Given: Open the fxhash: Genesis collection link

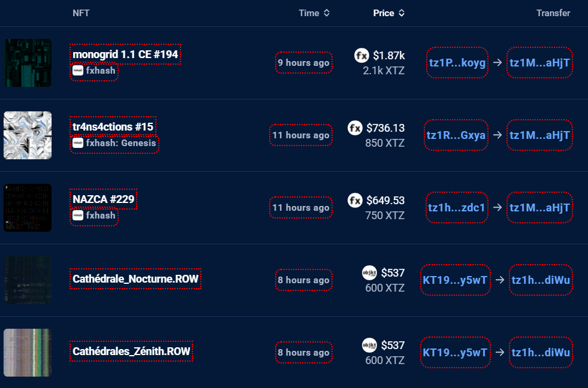Looking at the screenshot, I should point(120,143).
